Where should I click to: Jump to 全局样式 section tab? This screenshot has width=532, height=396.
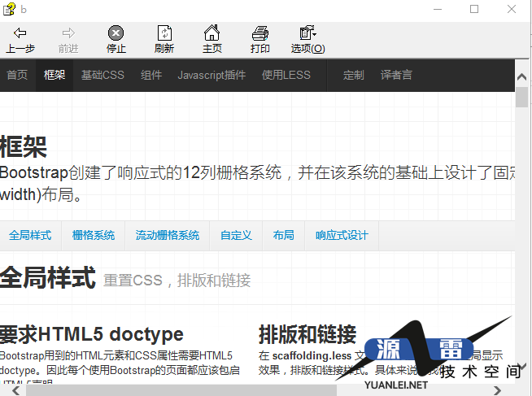(30, 235)
